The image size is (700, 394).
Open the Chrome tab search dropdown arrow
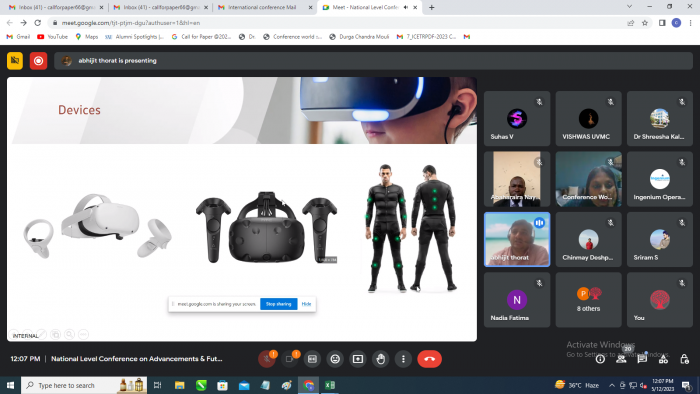629,7
